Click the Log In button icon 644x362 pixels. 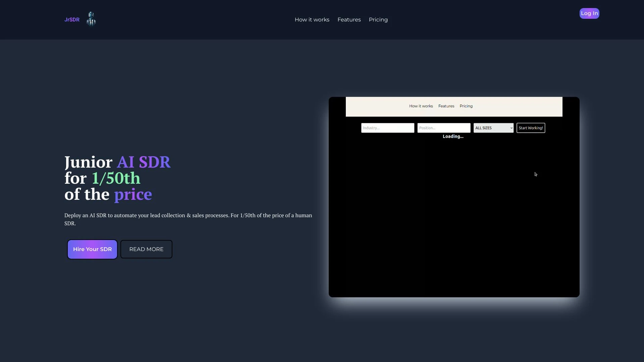click(x=589, y=13)
